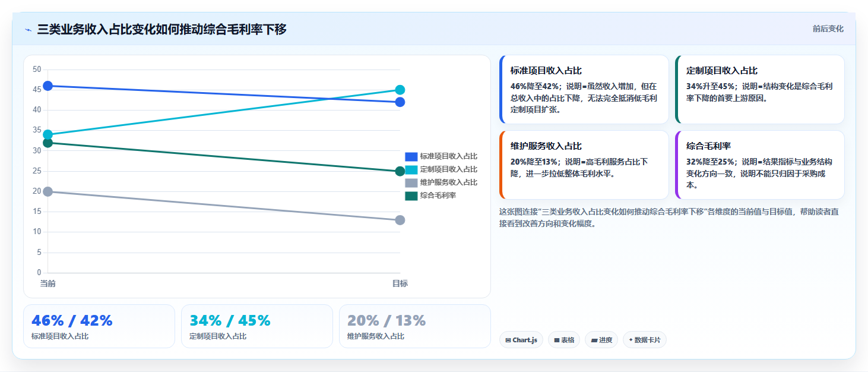This screenshot has height=372, width=868.
Task: Click the lightning icon beside the title
Action: tap(28, 29)
